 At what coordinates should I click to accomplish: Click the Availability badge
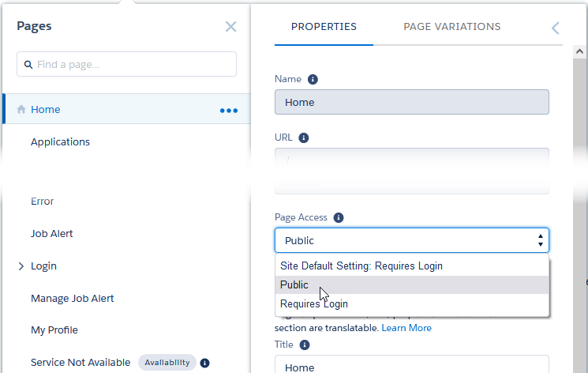click(x=167, y=363)
